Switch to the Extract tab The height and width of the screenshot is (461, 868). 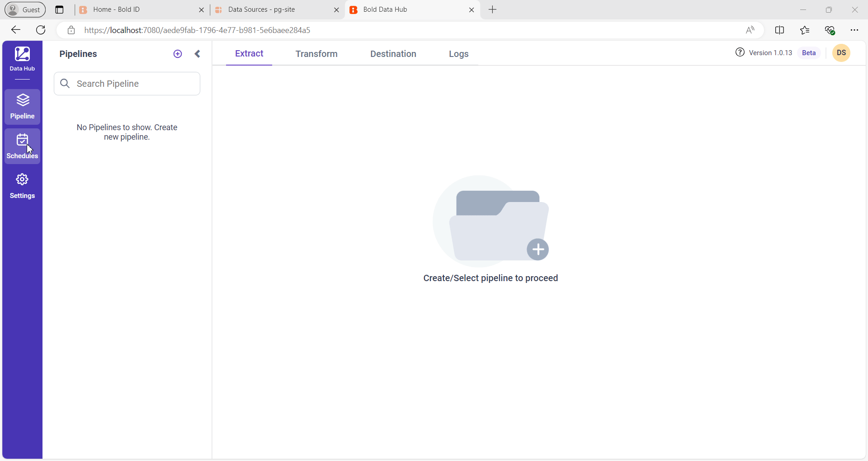point(249,53)
